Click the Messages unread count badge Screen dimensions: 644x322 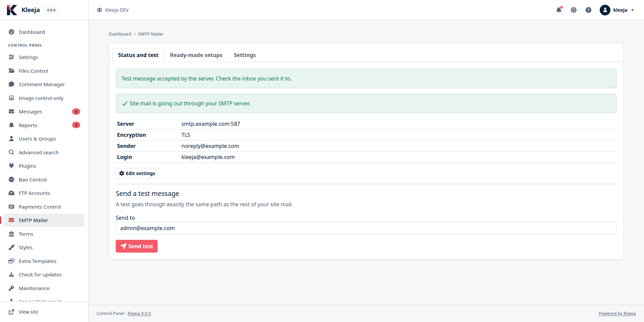pos(76,111)
